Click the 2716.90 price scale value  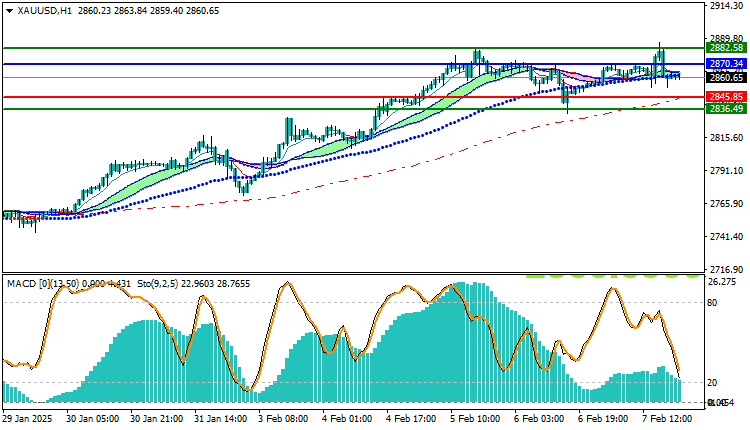pos(727,269)
